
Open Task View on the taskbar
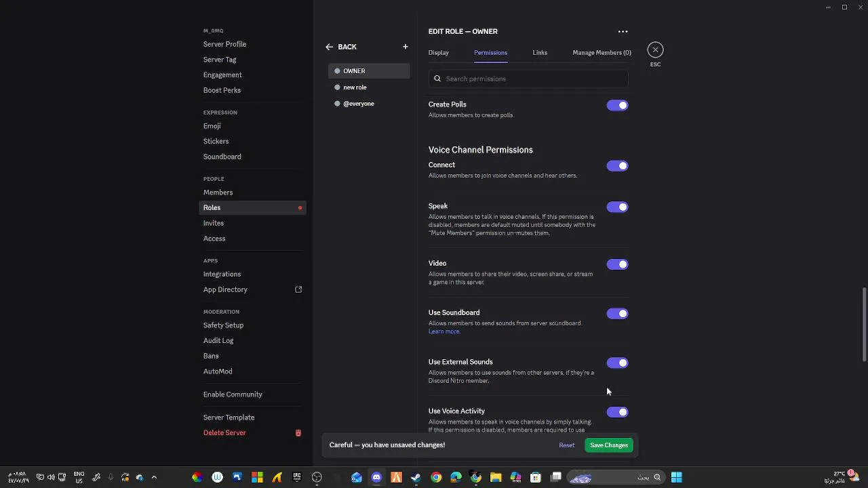(x=556, y=477)
